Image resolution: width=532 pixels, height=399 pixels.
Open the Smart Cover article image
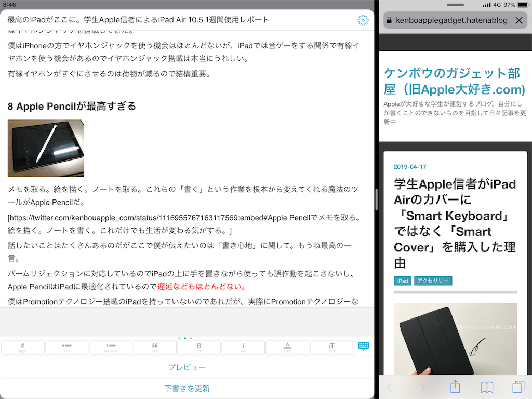point(455,339)
